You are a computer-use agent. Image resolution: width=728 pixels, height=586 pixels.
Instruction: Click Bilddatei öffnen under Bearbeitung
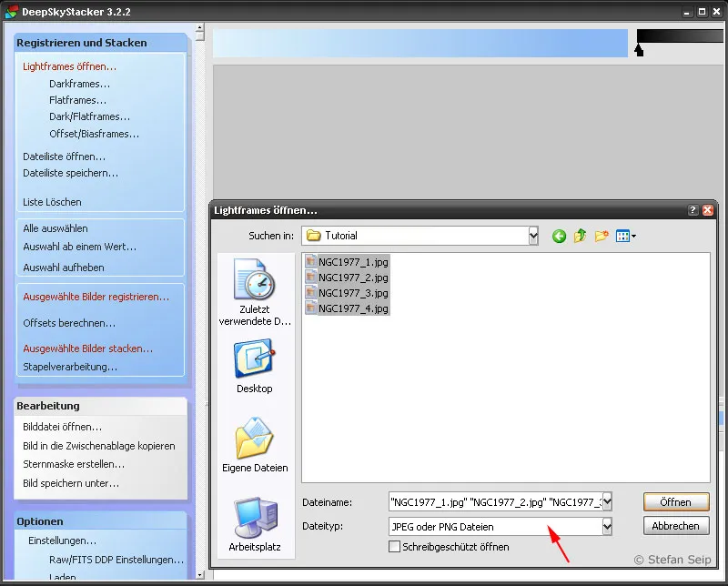[62, 427]
